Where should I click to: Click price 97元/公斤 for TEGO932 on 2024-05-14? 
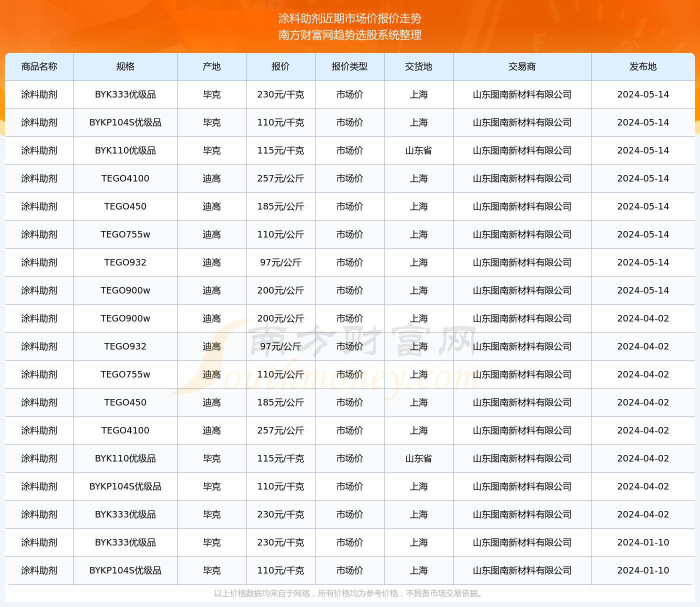(280, 262)
